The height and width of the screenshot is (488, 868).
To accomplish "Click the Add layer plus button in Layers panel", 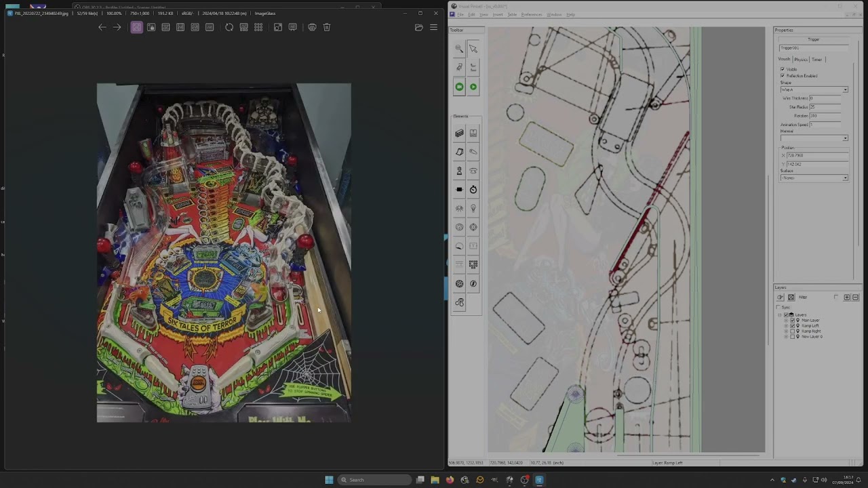I will coord(847,297).
